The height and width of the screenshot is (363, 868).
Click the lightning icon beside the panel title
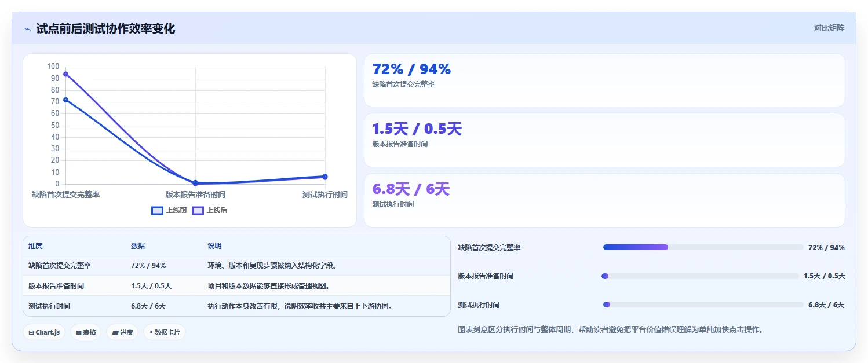[x=28, y=29]
